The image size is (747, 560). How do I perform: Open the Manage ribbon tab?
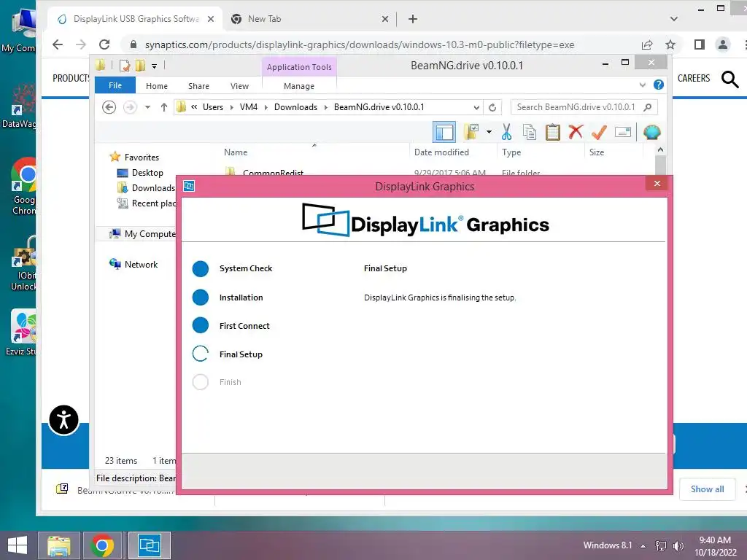(x=299, y=86)
